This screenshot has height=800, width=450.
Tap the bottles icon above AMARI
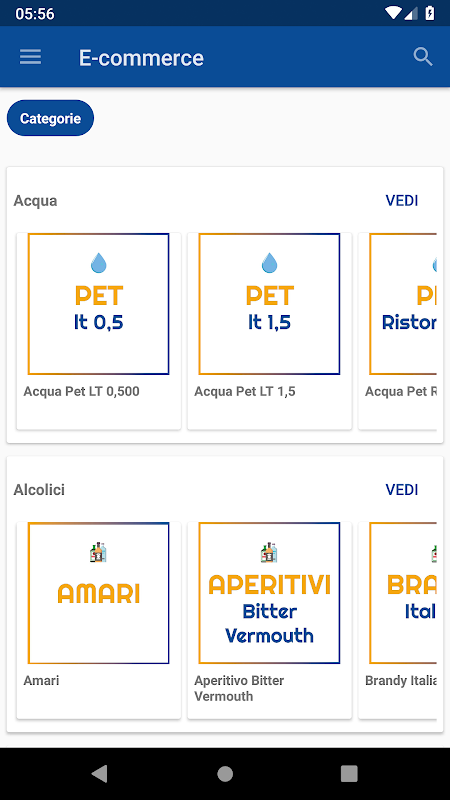98,553
